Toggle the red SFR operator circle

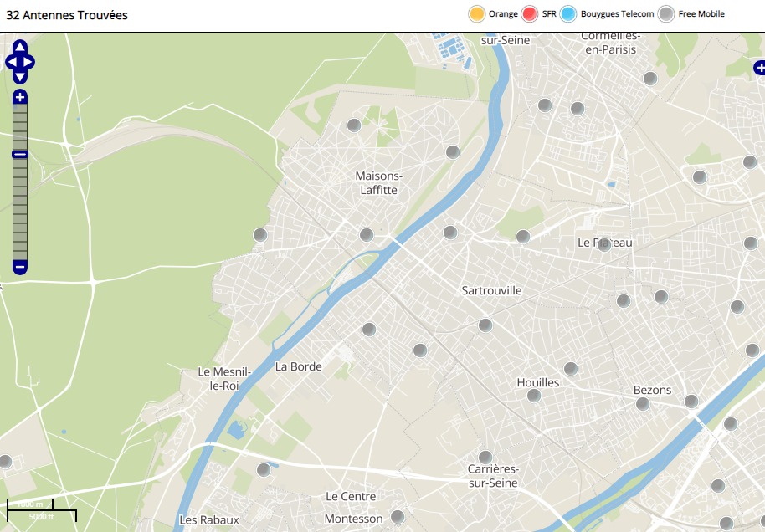[530, 14]
